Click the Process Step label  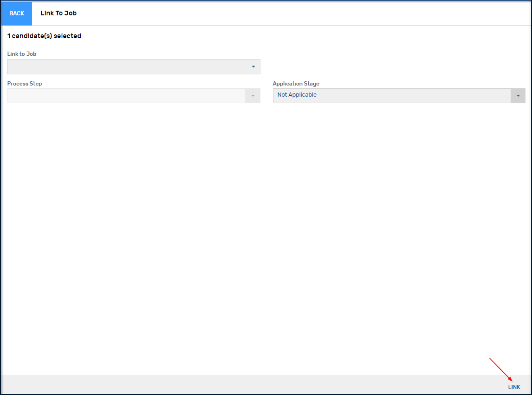pos(25,84)
